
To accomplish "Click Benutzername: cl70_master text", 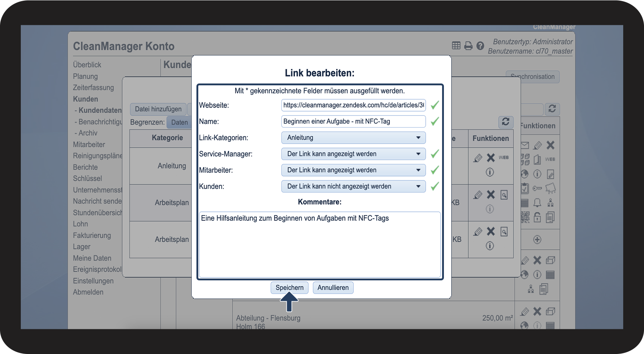I will [x=530, y=51].
